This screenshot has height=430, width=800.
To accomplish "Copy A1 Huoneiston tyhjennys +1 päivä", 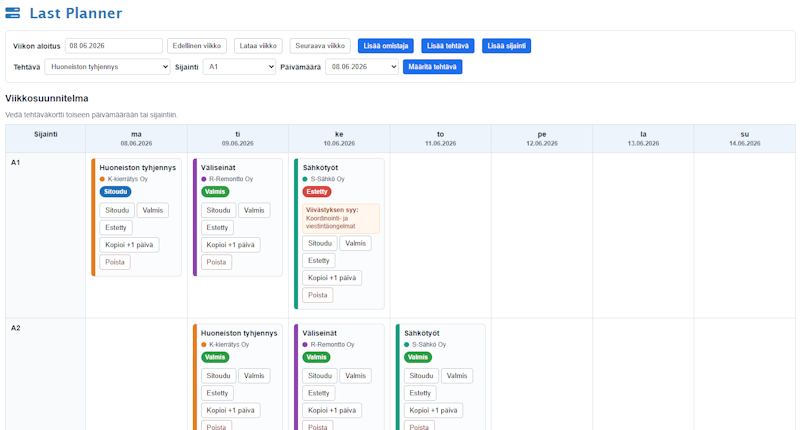I will click(x=129, y=245).
